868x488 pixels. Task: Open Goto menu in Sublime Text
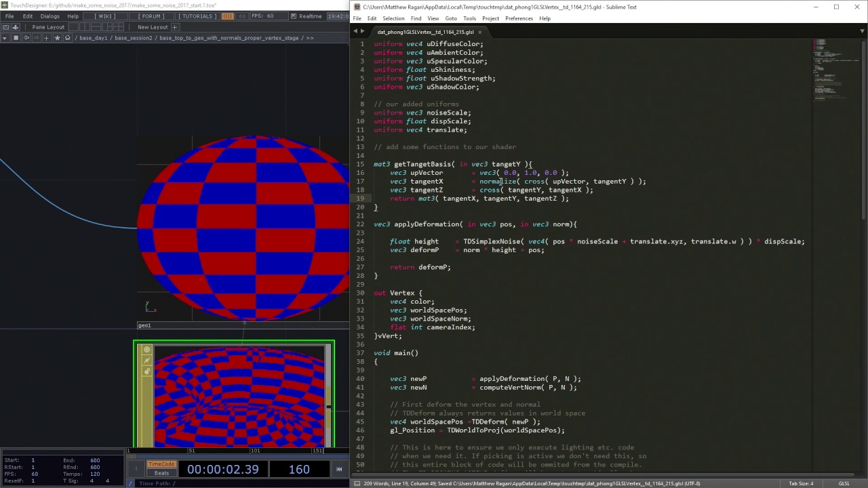pyautogui.click(x=451, y=18)
